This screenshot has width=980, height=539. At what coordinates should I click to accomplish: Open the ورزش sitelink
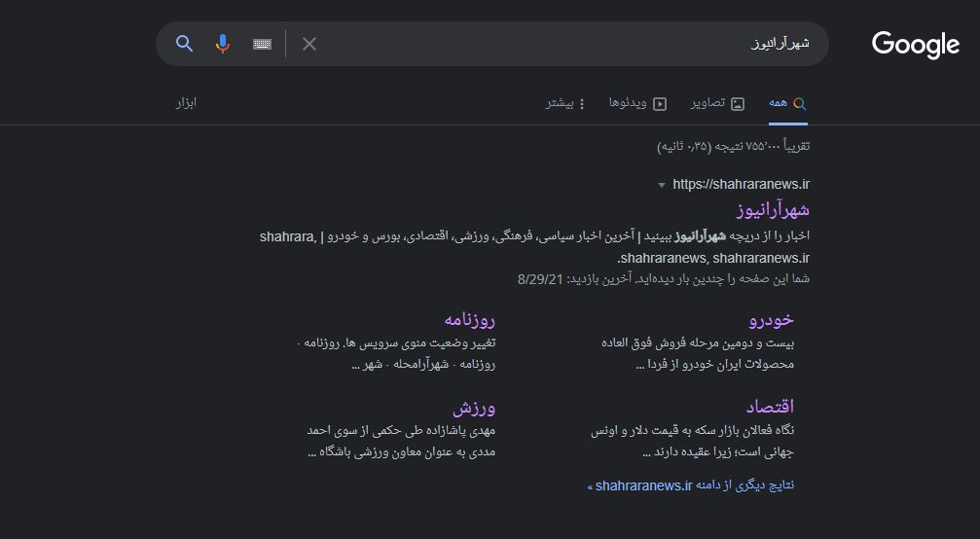click(474, 408)
